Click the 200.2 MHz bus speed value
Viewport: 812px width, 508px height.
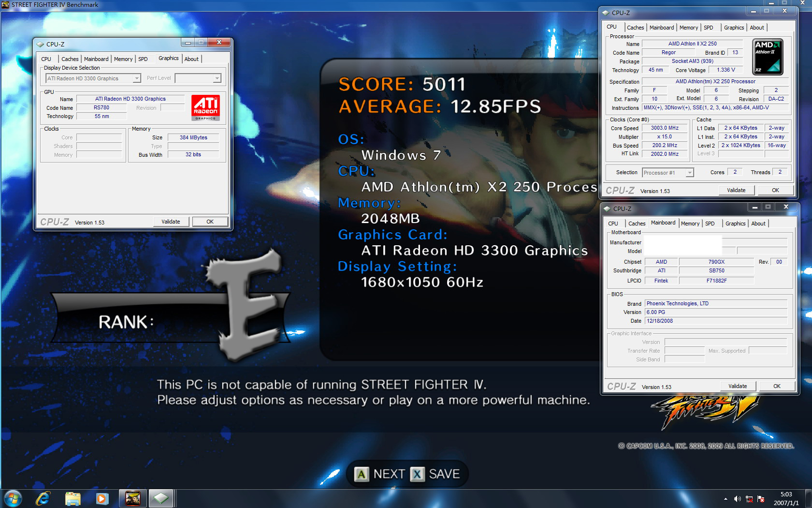[x=665, y=145]
